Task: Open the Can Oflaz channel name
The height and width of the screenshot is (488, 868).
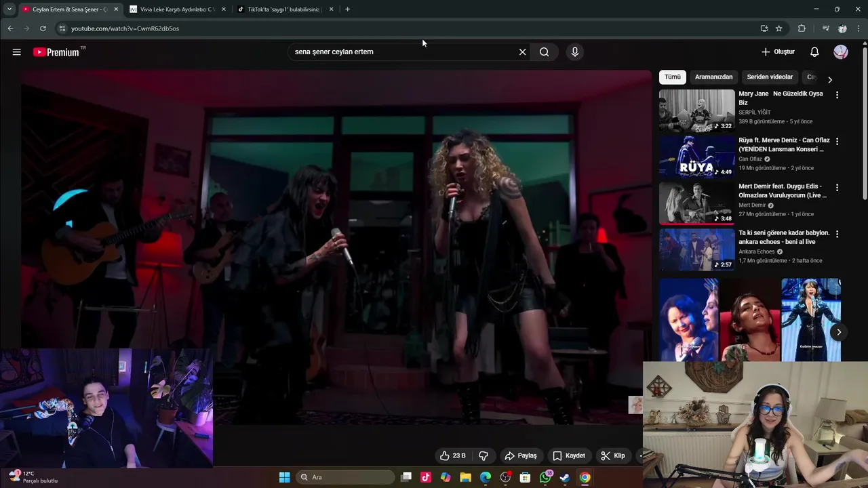Action: (750, 159)
